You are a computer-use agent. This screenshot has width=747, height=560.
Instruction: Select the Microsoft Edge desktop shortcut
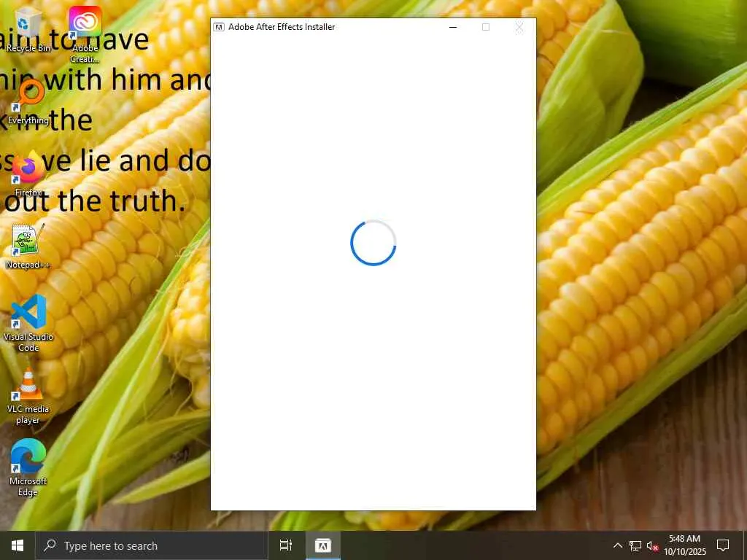[x=28, y=468]
